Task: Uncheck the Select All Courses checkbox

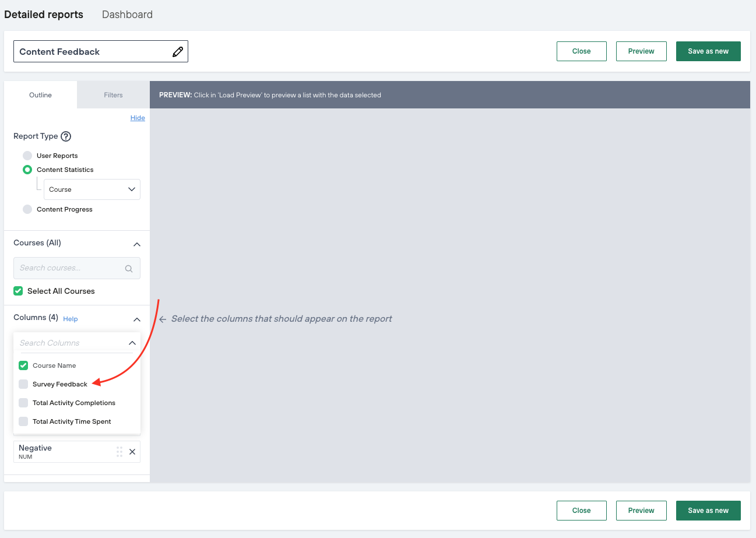Action: point(18,291)
